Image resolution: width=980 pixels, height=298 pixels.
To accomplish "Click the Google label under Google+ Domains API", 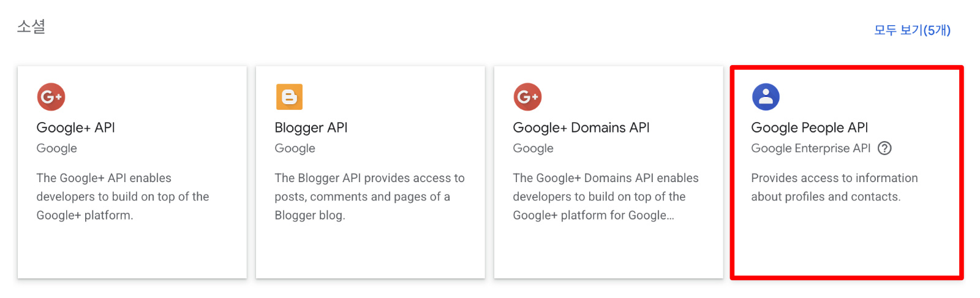I will (x=533, y=148).
